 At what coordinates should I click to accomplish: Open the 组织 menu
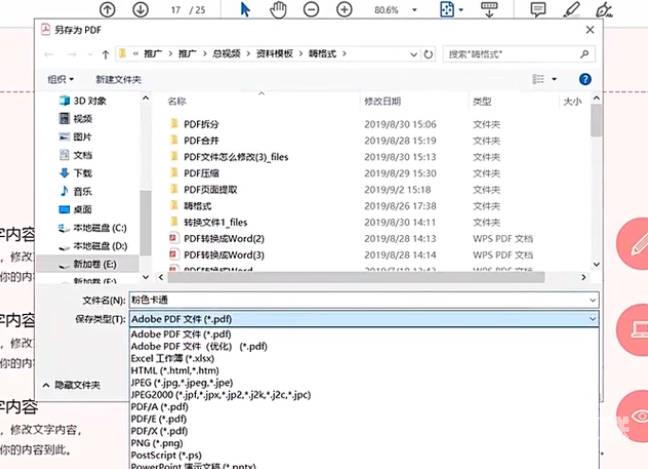click(x=60, y=79)
